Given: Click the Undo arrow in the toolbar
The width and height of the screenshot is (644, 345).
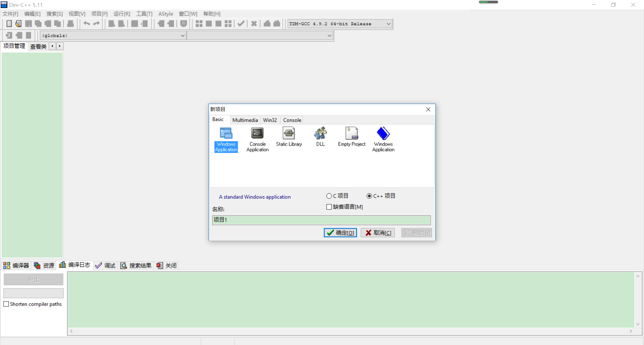Looking at the screenshot, I should (87, 23).
